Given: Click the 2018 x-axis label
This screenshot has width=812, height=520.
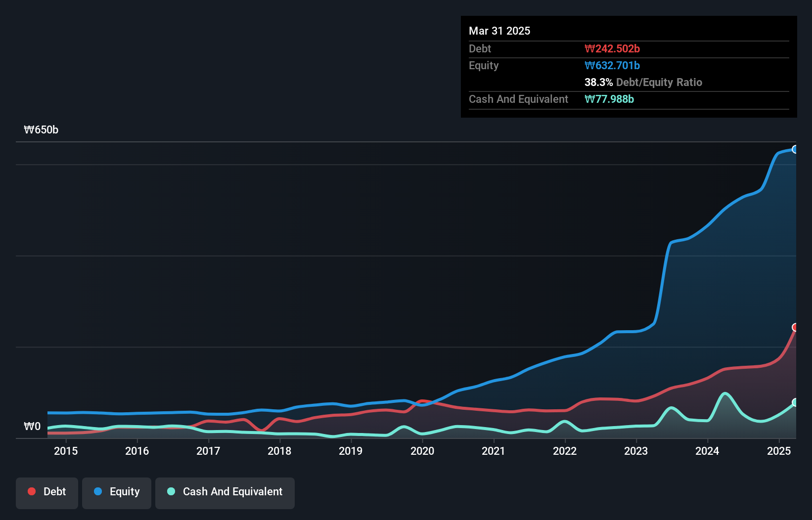Looking at the screenshot, I should pyautogui.click(x=279, y=451).
